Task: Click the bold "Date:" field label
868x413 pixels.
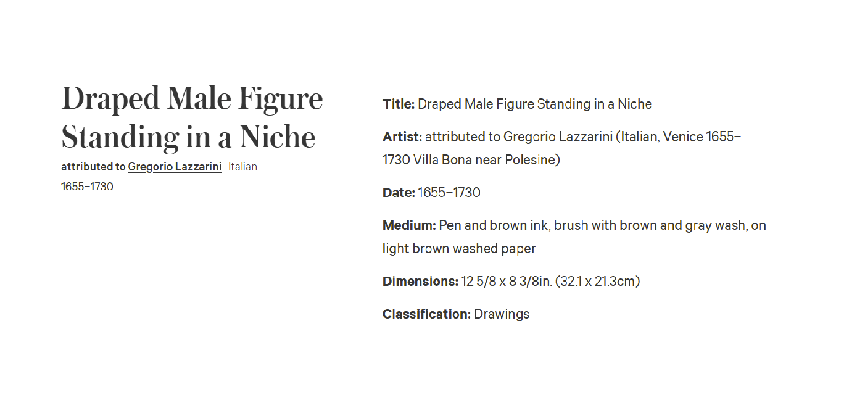Action: tap(399, 193)
